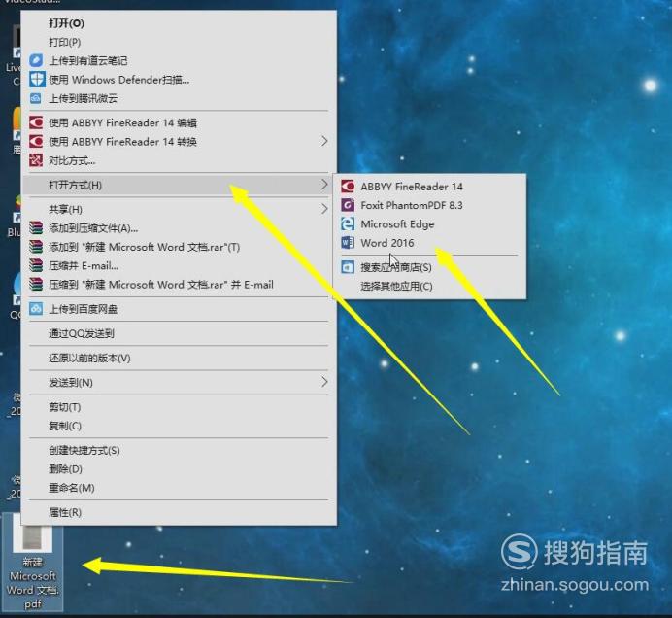Click the Word 2016 icon in submenu
672x618 pixels.
coord(348,243)
